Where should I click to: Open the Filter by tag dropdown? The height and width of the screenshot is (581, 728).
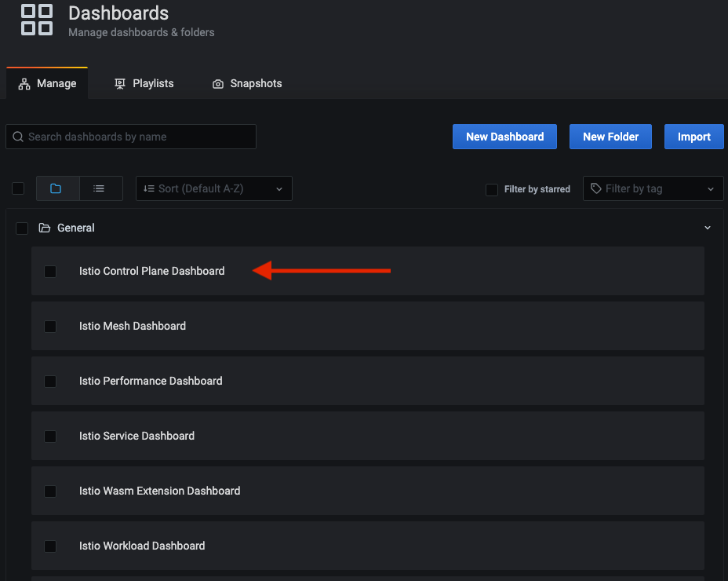(x=653, y=188)
